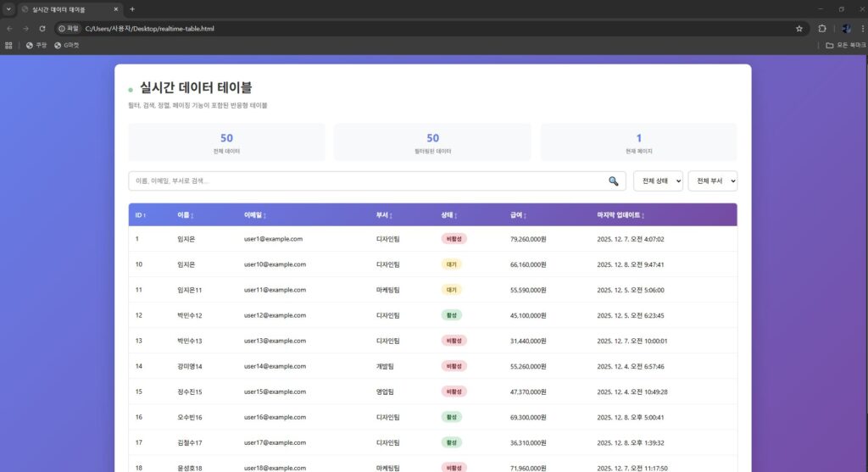The image size is (868, 472).
Task: Sort the table by 상태 column
Action: (449, 214)
